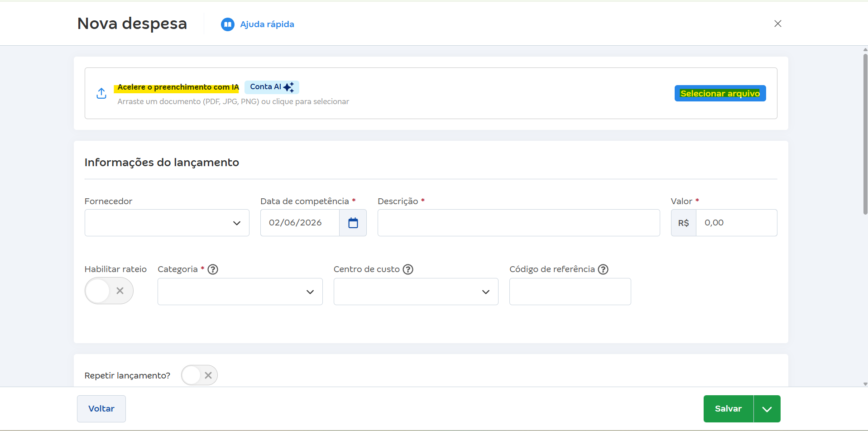
Task: Turn on Repetir lançamento switch
Action: [x=199, y=375]
